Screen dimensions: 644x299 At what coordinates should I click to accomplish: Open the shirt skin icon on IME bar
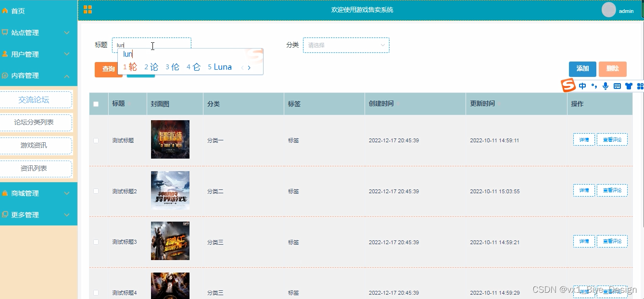pyautogui.click(x=629, y=86)
